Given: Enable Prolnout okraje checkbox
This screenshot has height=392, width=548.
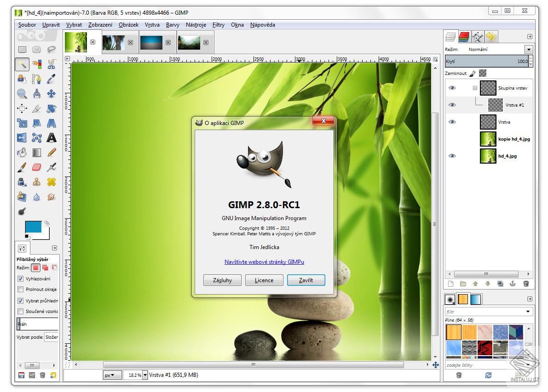Looking at the screenshot, I should pyautogui.click(x=20, y=290).
